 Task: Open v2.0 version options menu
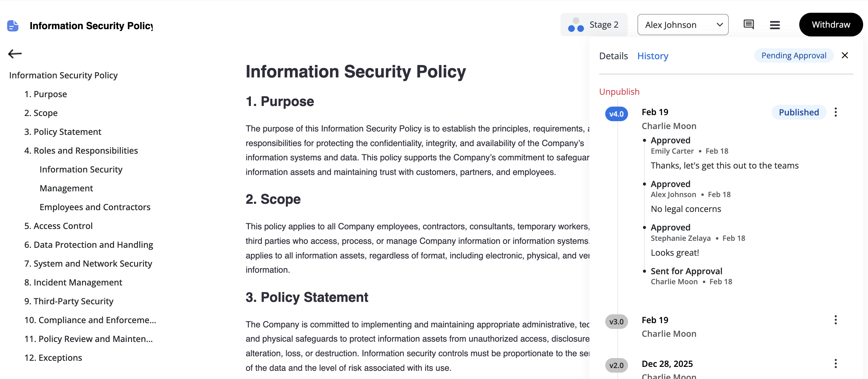click(x=835, y=364)
